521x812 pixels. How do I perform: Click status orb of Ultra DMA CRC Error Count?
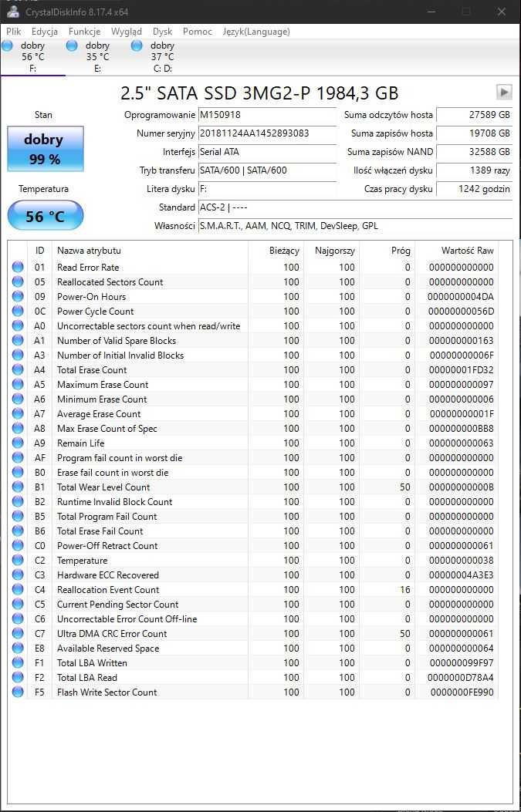click(x=18, y=633)
